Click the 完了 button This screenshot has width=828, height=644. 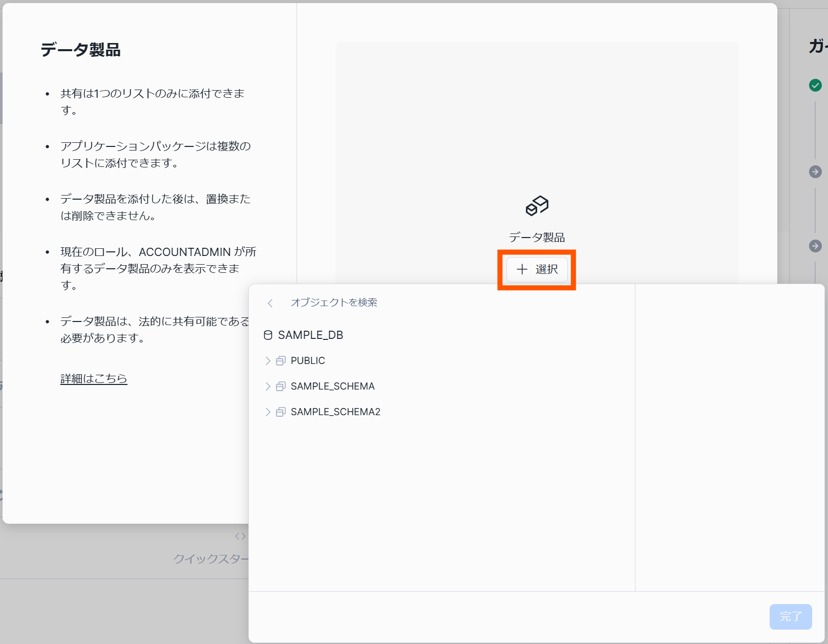790,617
